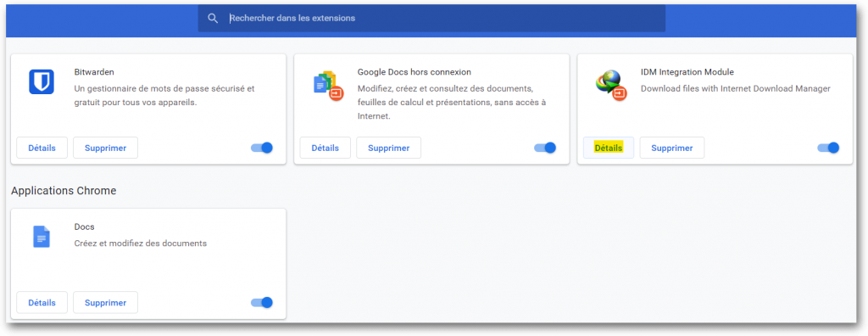Disable the Bitwarden extension toggle
This screenshot has height=336, width=868.
(262, 148)
